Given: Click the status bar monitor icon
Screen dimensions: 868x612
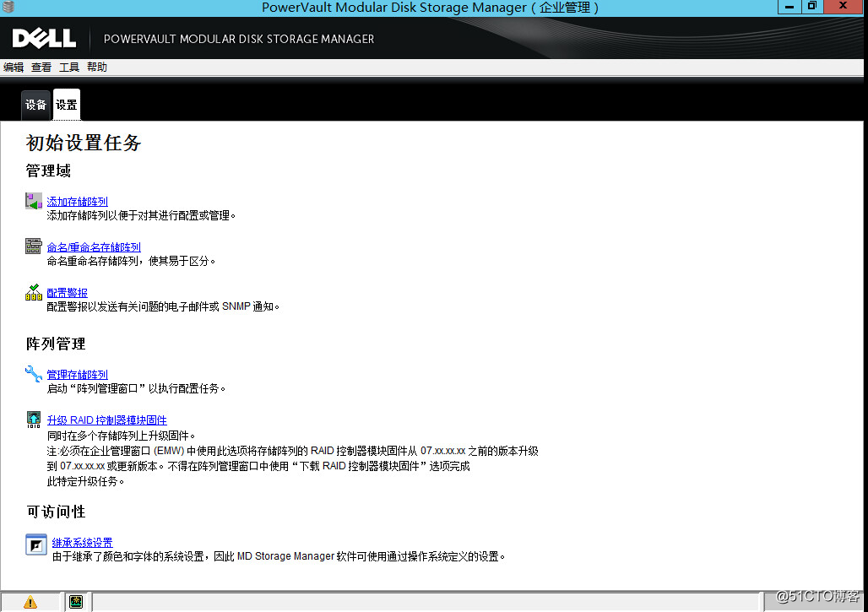Looking at the screenshot, I should [x=76, y=602].
